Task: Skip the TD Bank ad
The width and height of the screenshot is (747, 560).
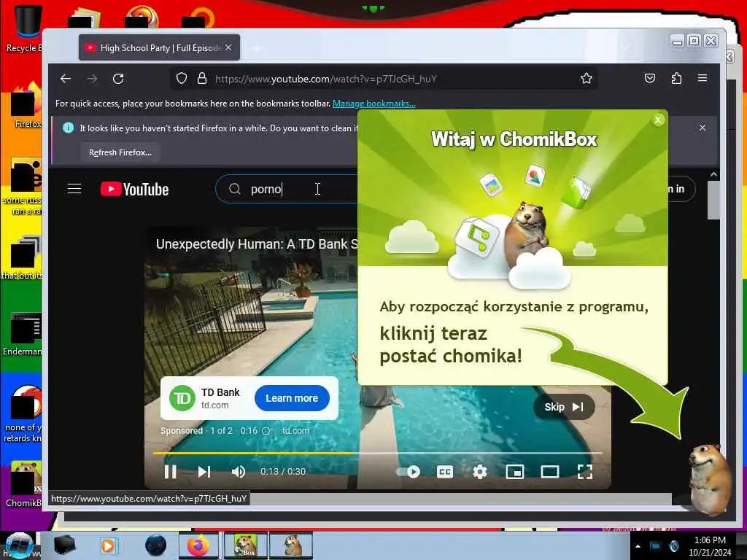Action: (564, 407)
